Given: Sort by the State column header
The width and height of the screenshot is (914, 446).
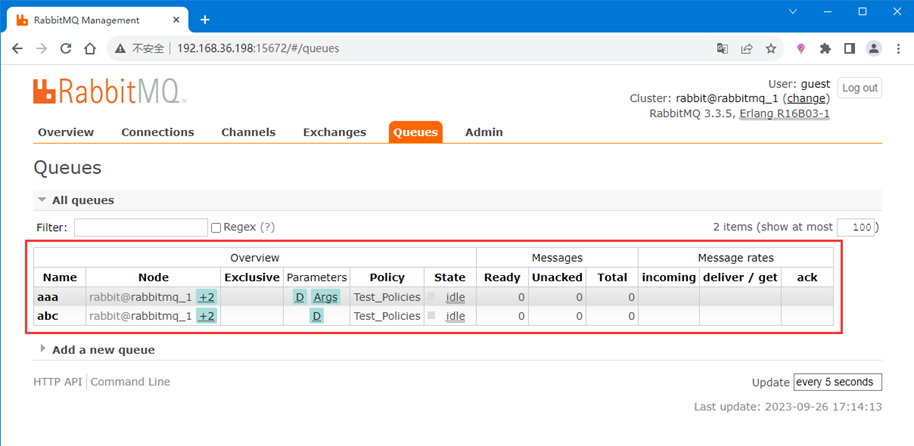Looking at the screenshot, I should pos(450,278).
